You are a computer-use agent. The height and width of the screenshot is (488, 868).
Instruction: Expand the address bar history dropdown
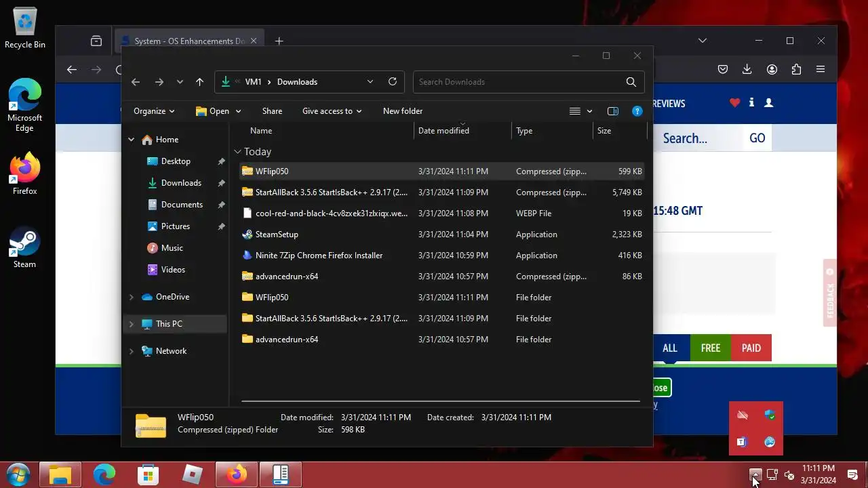370,81
